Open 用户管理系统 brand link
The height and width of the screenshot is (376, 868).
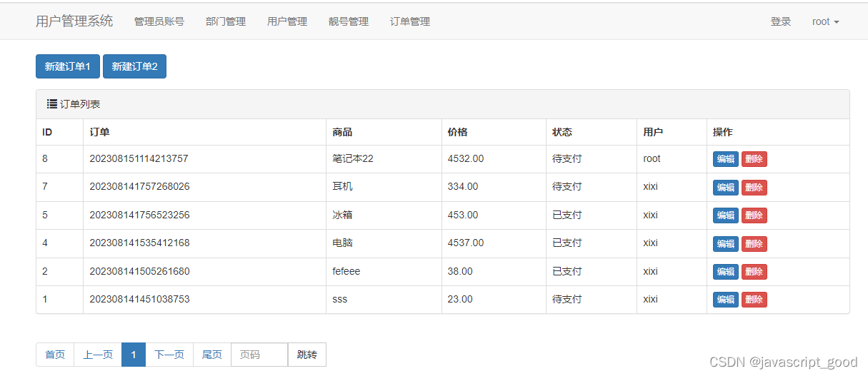click(74, 21)
